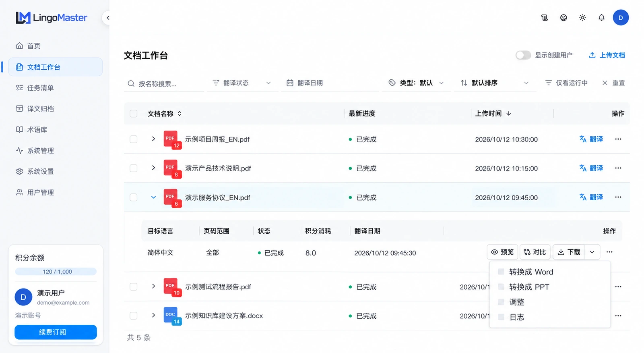Expand row 演示产品技术说明.pdf
The height and width of the screenshot is (353, 644).
(153, 168)
